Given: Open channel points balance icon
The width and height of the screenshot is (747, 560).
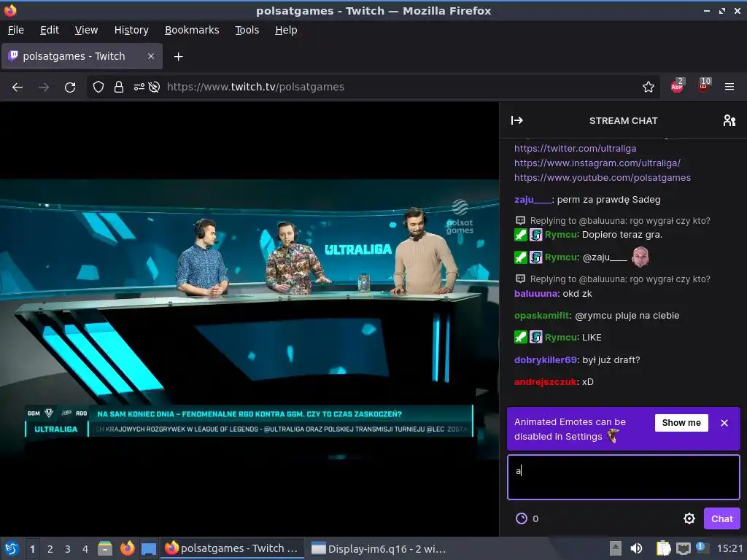Looking at the screenshot, I should coord(522,518).
